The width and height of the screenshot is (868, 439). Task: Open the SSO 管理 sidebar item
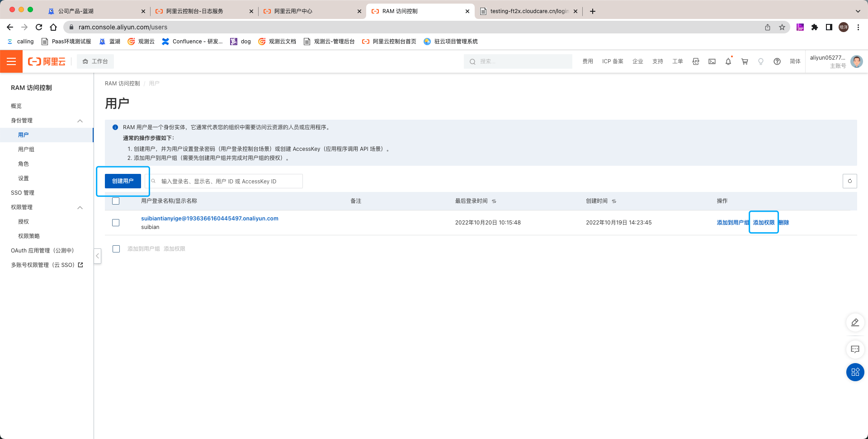[23, 193]
